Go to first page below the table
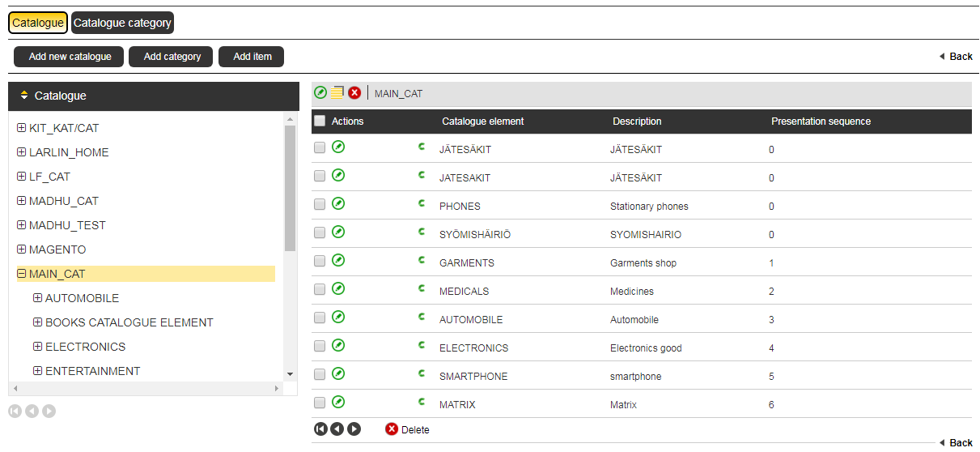 320,429
